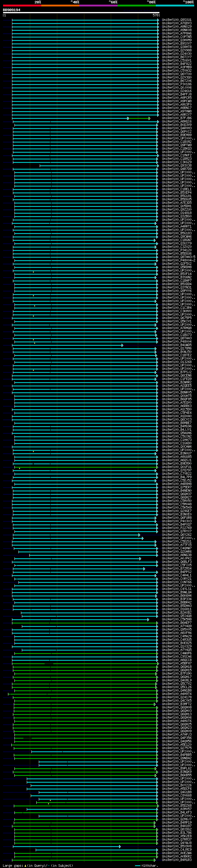Click the cyan alignment bar for UniRef100_Q93X38
197x868 pixels.
[x=99, y=166]
